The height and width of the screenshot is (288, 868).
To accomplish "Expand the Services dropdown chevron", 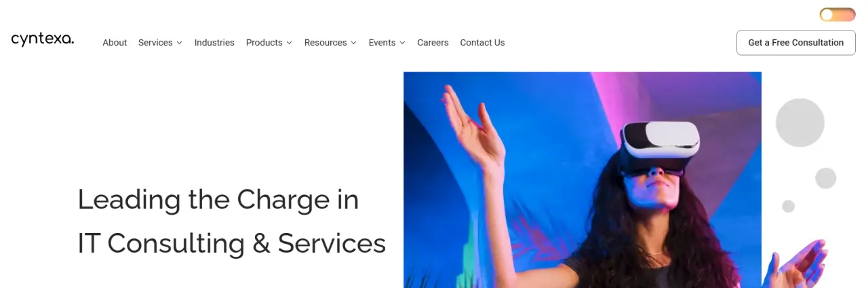I will point(179,43).
